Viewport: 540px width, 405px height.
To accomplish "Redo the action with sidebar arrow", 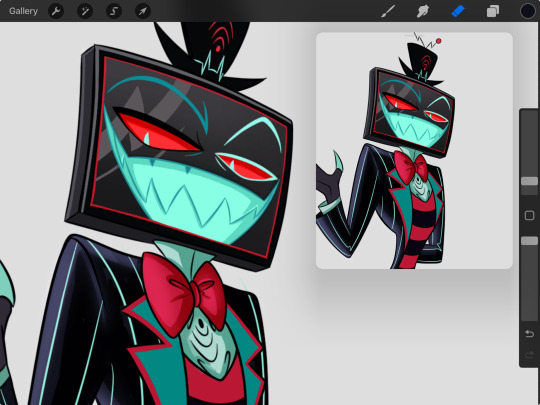I will click(x=530, y=354).
